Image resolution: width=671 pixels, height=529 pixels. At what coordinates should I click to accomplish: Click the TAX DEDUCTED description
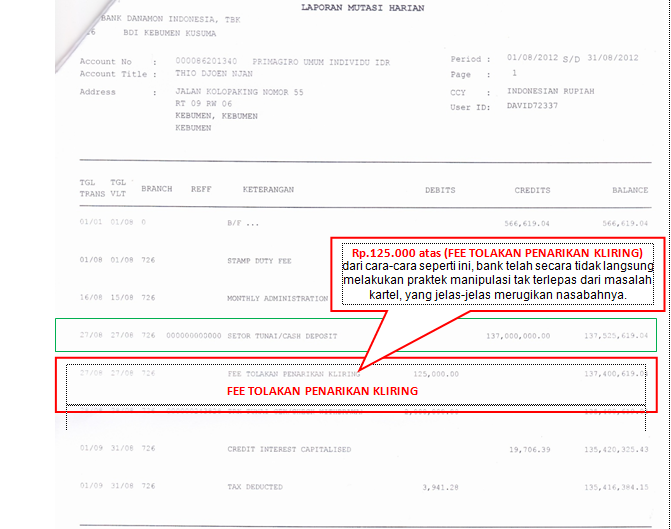(x=255, y=487)
